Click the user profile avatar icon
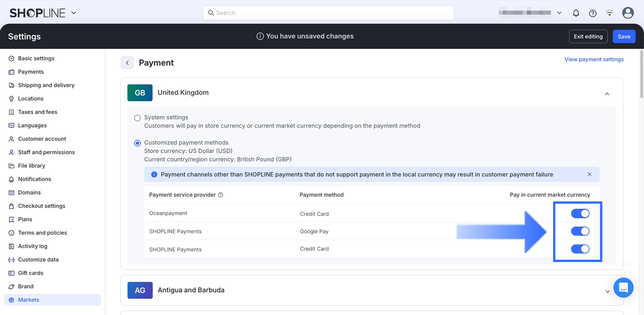 [628, 13]
